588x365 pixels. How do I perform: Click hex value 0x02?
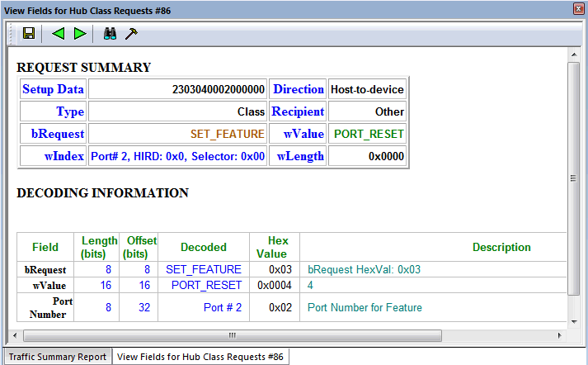[x=280, y=307]
